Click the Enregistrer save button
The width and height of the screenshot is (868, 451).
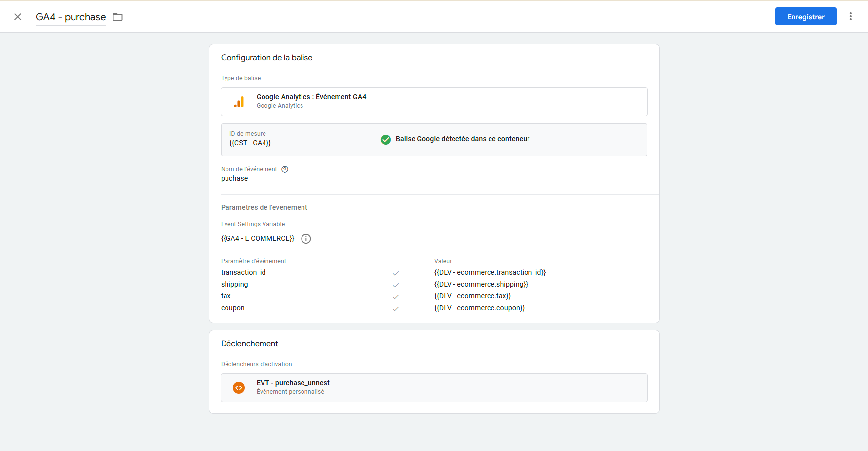(806, 16)
